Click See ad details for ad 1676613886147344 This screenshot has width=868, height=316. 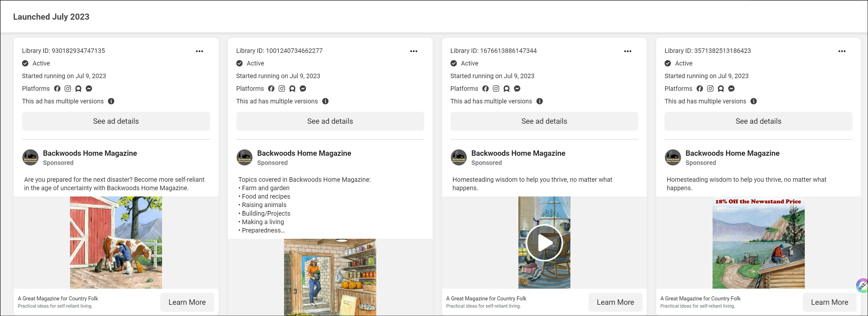tap(544, 121)
